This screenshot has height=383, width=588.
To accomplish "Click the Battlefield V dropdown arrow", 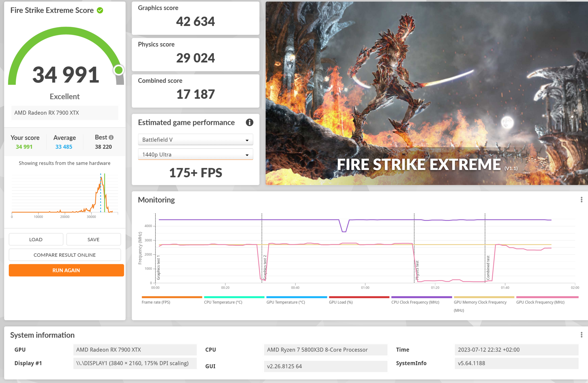I will pos(247,140).
